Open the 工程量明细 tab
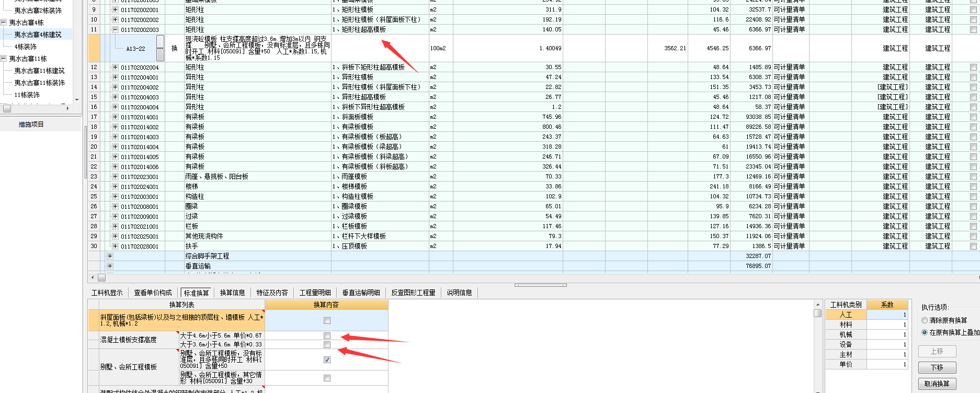This screenshot has width=980, height=393. pos(315,293)
